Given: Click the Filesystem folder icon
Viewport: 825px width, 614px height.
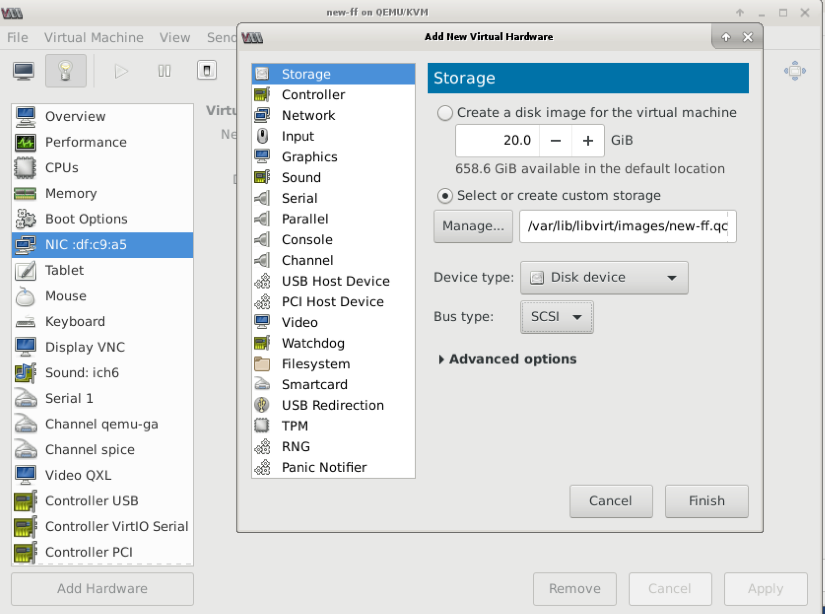Looking at the screenshot, I should point(262,364).
